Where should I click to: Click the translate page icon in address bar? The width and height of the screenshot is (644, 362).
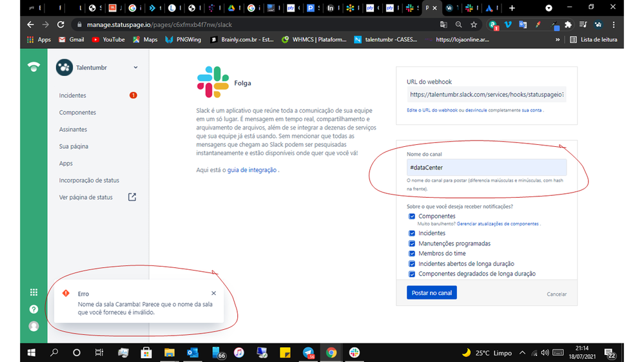[443, 24]
